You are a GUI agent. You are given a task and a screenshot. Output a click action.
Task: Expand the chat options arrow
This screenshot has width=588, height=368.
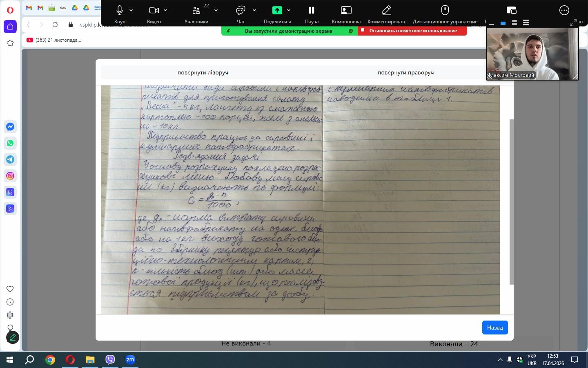click(x=254, y=10)
